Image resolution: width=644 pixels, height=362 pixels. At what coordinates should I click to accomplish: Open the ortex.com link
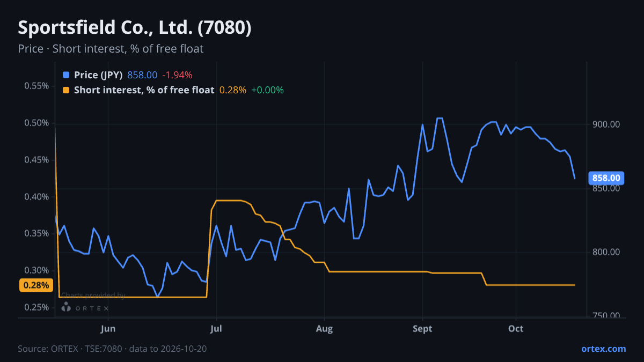pyautogui.click(x=603, y=349)
